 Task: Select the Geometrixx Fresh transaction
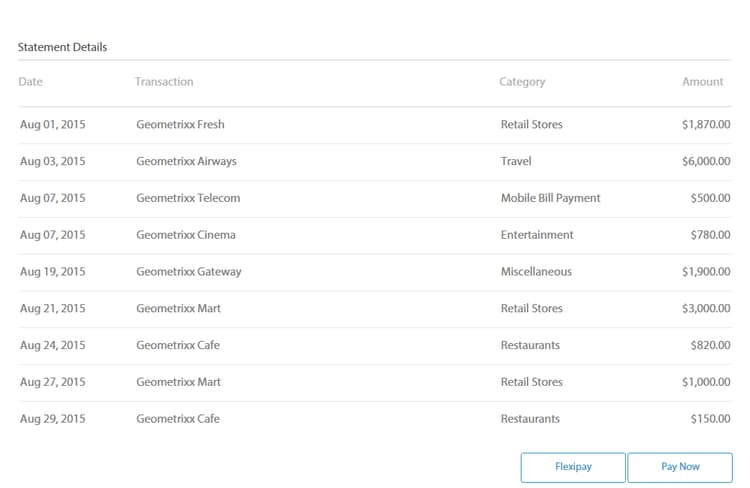pos(180,125)
